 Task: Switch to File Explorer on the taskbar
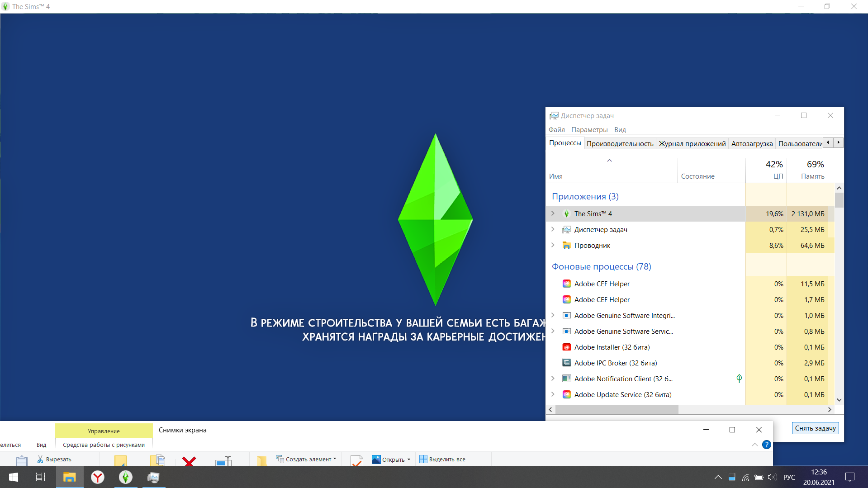(69, 477)
